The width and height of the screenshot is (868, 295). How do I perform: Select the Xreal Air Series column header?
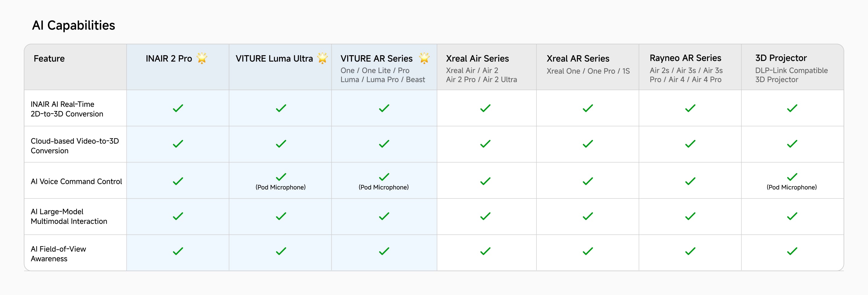[x=477, y=59]
